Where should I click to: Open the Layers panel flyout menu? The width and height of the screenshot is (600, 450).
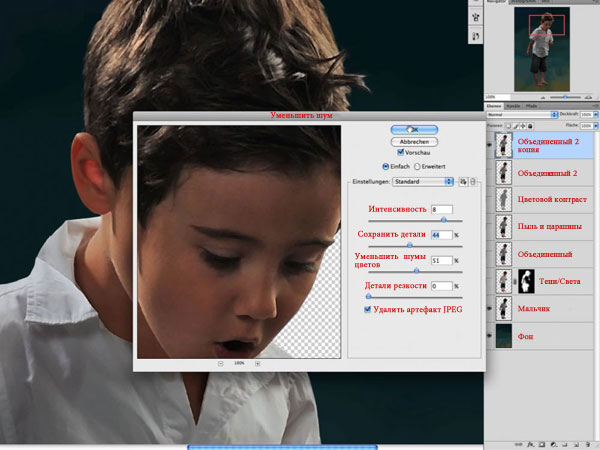pos(595,106)
